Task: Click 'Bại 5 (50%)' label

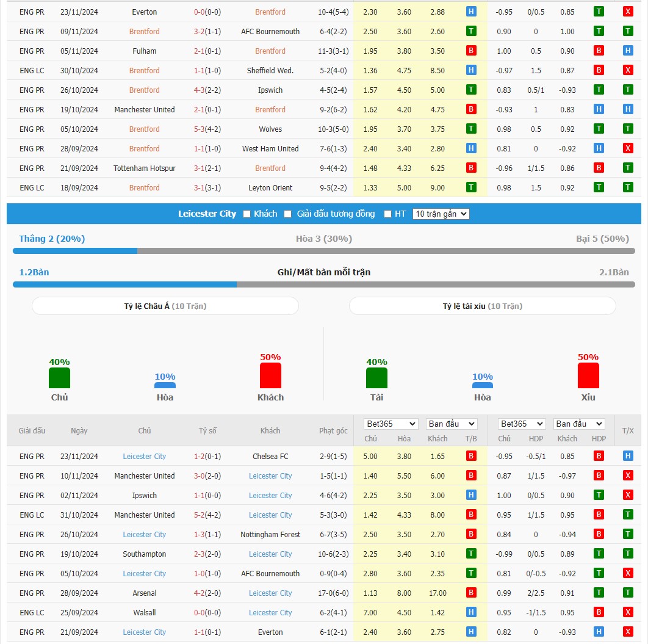Action: point(602,239)
